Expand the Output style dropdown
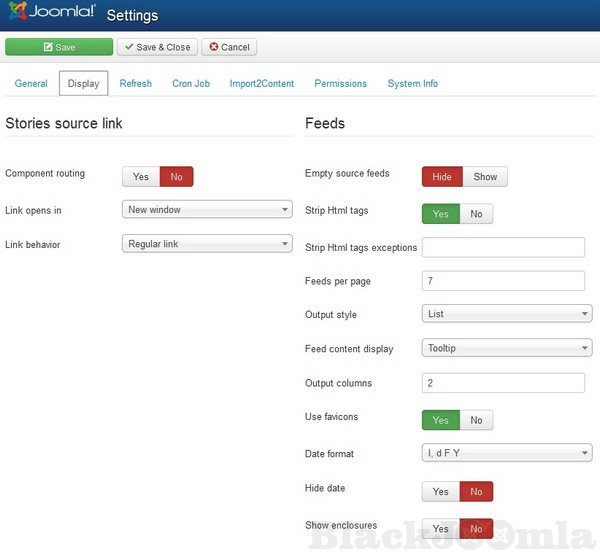This screenshot has height=555, width=600. pos(507,314)
